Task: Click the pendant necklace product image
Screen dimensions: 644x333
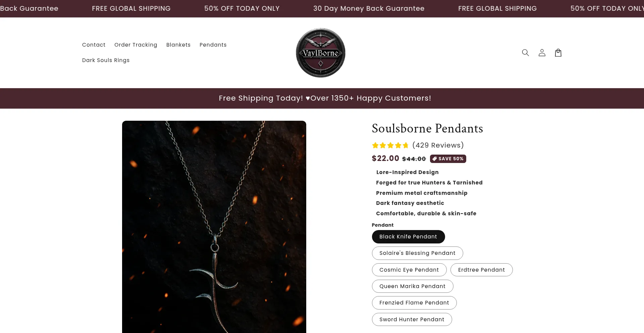Action: tap(214, 227)
